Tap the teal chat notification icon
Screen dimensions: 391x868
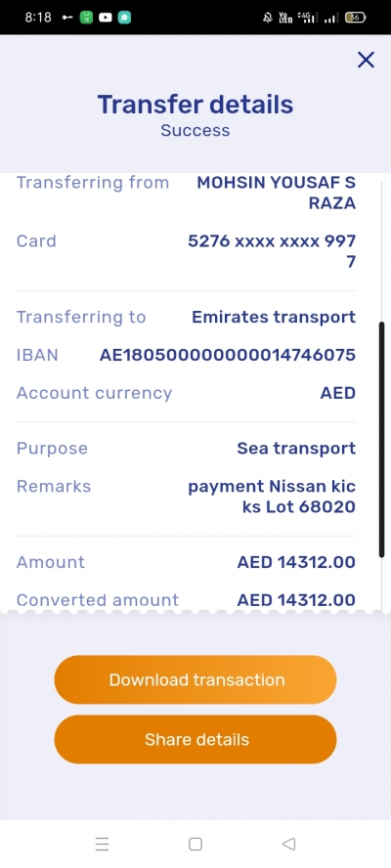[125, 18]
